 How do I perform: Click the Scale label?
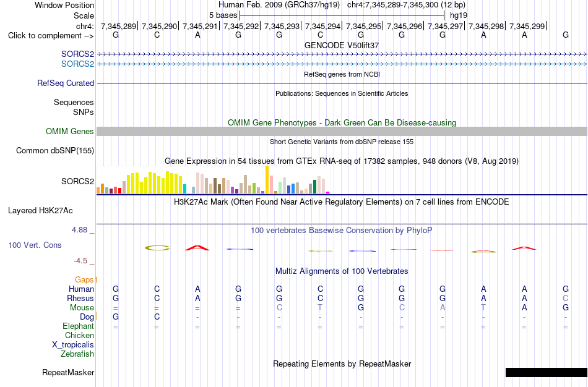click(84, 15)
